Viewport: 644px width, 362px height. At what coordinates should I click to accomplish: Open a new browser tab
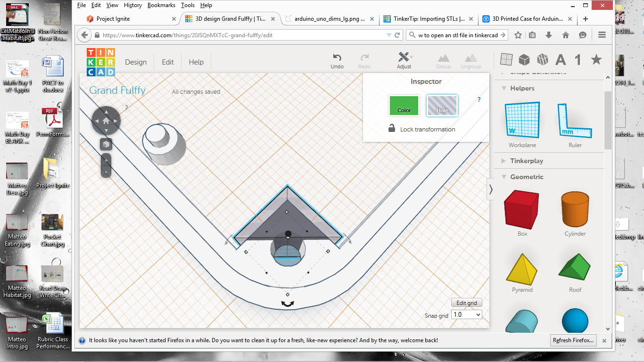point(586,19)
